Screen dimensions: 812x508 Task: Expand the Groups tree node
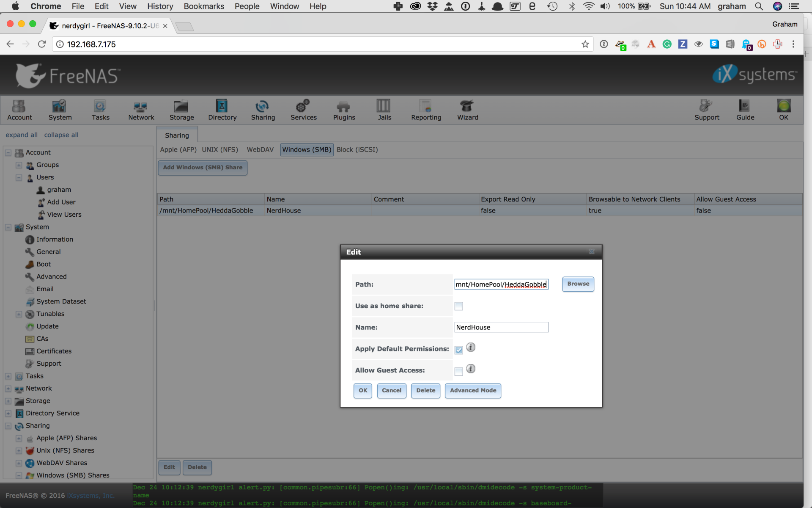click(x=19, y=165)
